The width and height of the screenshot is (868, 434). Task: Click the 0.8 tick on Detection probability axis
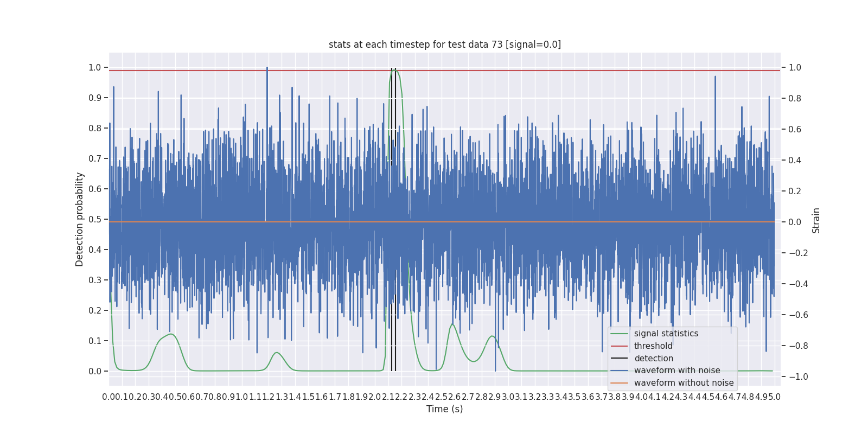click(95, 129)
